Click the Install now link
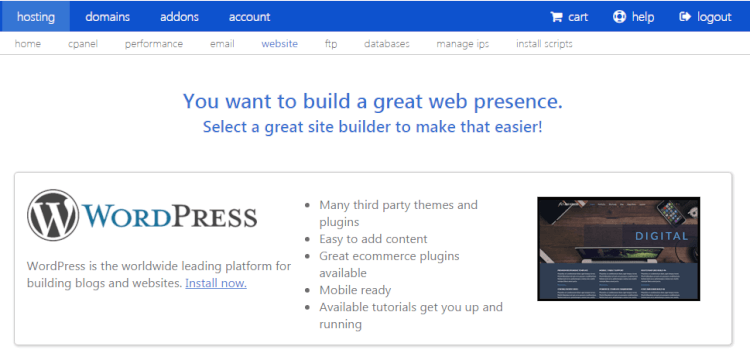 [216, 283]
